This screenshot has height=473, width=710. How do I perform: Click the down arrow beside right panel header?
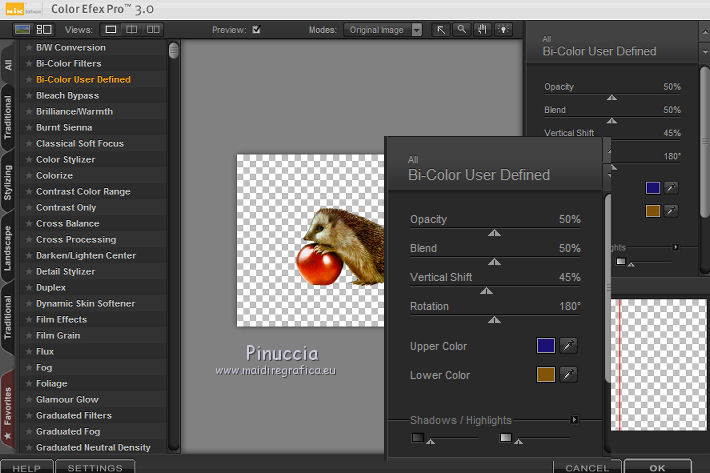point(705,52)
